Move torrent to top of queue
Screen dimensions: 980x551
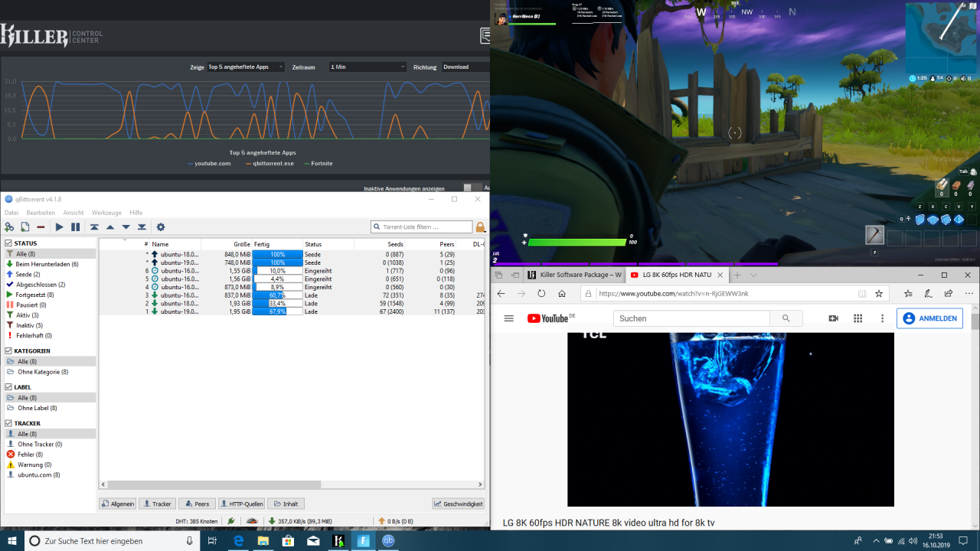(x=94, y=227)
